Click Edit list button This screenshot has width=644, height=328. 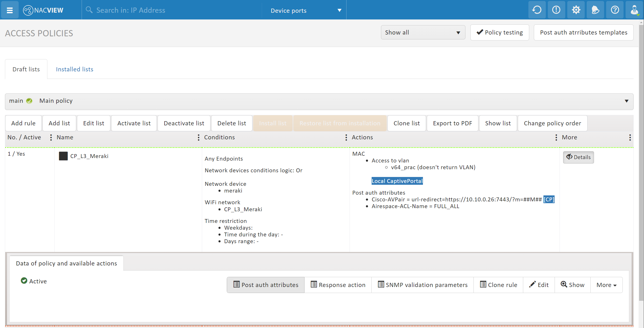pos(94,123)
